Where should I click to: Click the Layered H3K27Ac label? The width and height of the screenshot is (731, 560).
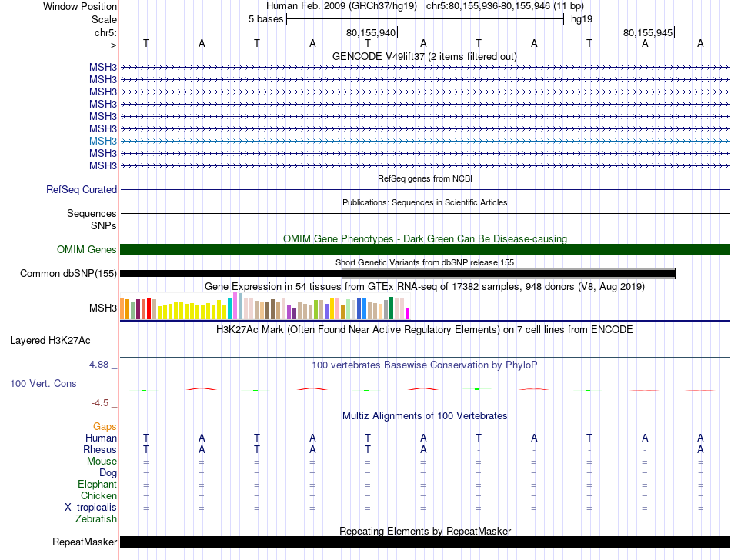50,341
